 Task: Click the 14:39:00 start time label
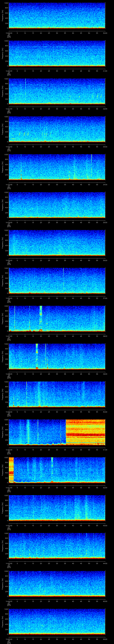click(x=9, y=412)
